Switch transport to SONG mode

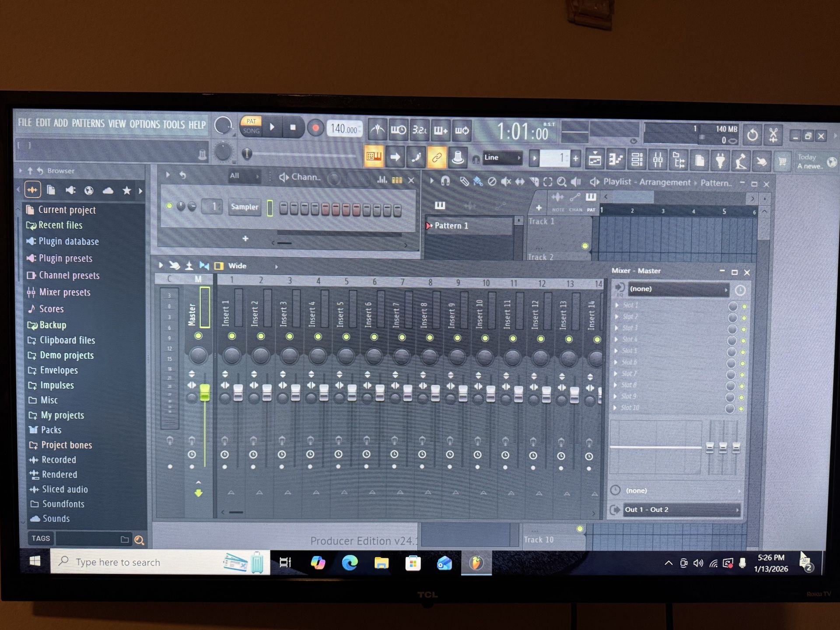click(x=252, y=130)
